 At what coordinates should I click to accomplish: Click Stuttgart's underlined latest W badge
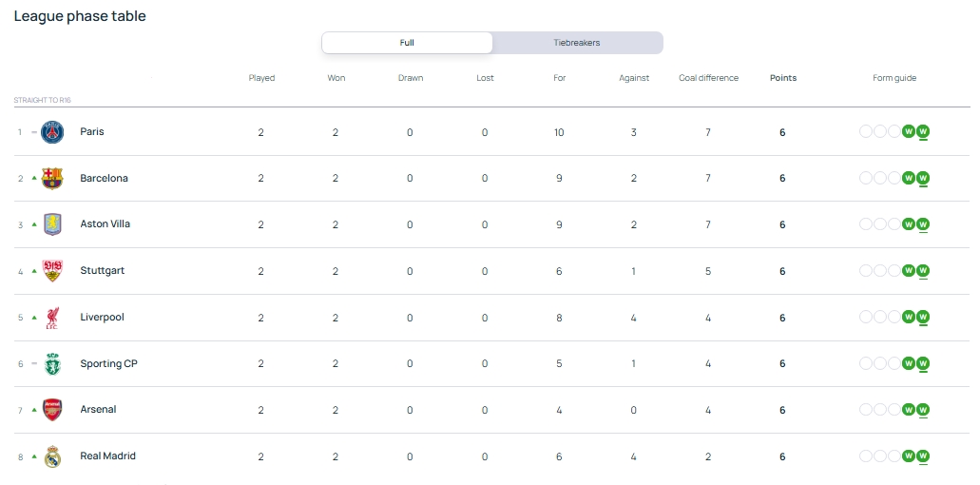923,271
